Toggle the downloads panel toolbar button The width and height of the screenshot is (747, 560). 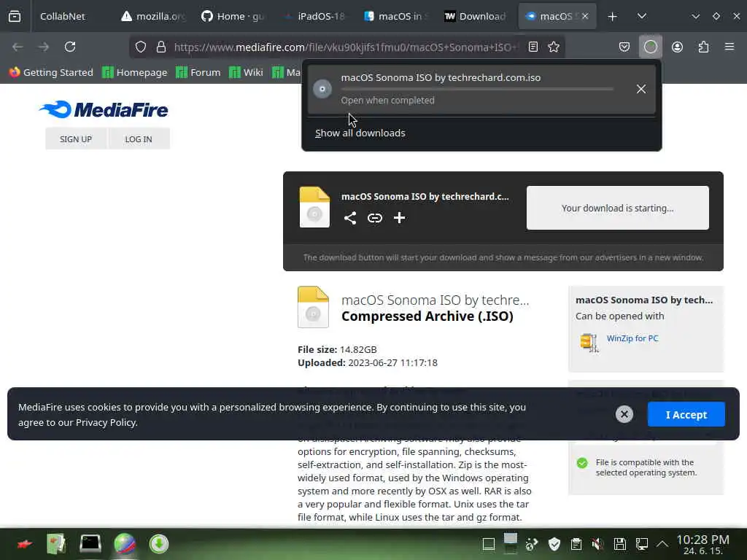point(651,47)
